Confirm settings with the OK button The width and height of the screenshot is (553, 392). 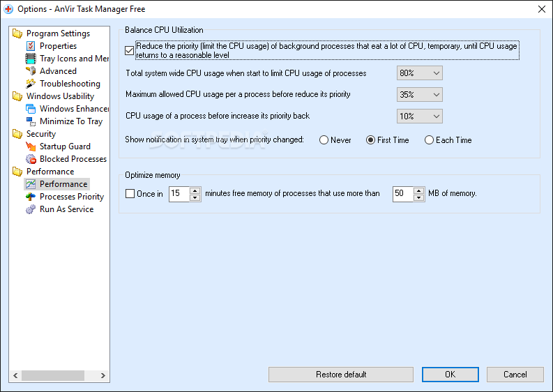(x=450, y=375)
